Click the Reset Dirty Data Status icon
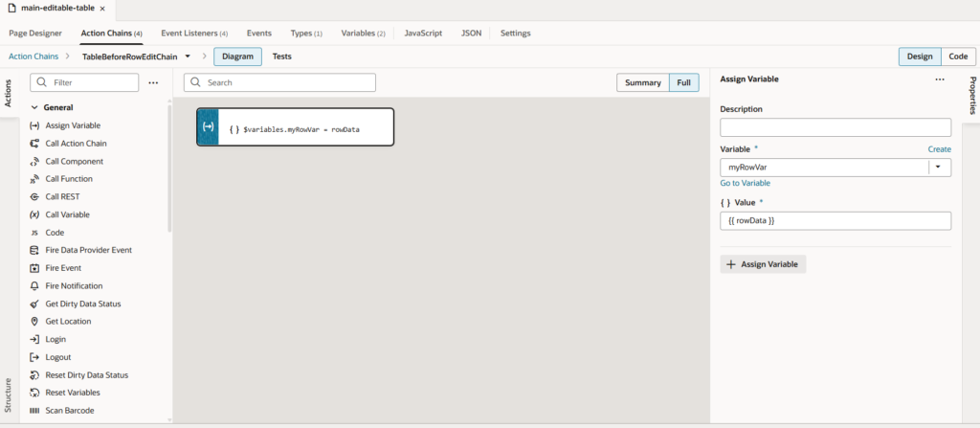 [x=34, y=375]
